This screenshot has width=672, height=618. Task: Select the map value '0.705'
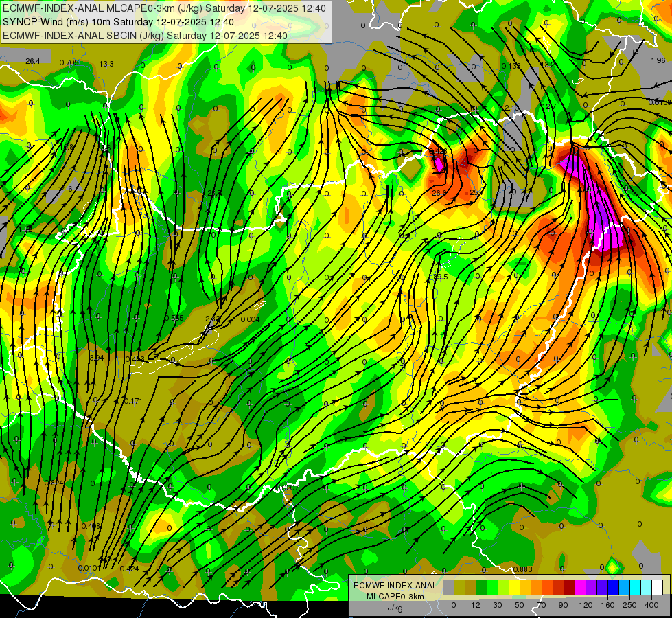69,62
